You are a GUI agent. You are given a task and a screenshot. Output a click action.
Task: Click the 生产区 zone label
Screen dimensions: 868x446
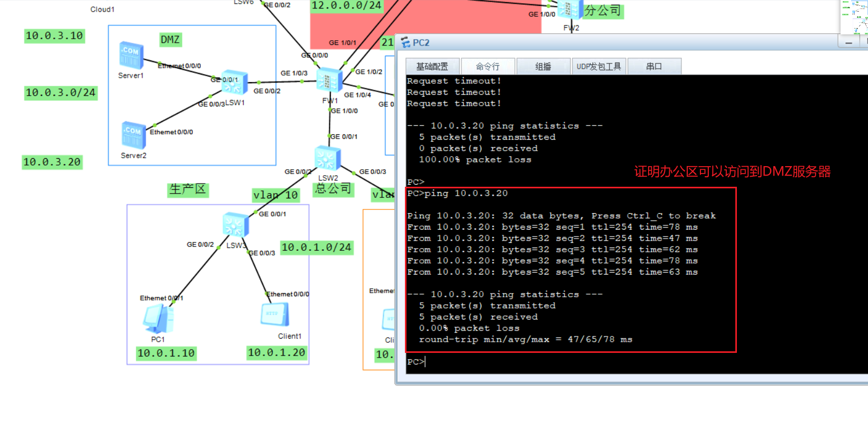(188, 189)
